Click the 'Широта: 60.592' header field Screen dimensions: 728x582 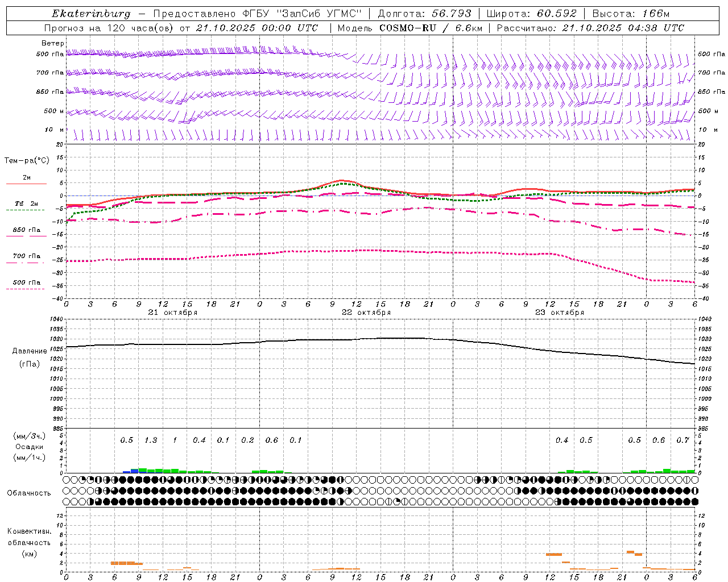(x=531, y=14)
